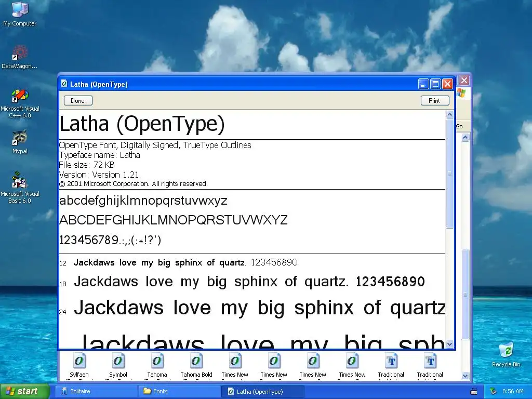Click the 'OpenType Font, Digitally Signed' description line

[x=155, y=145]
